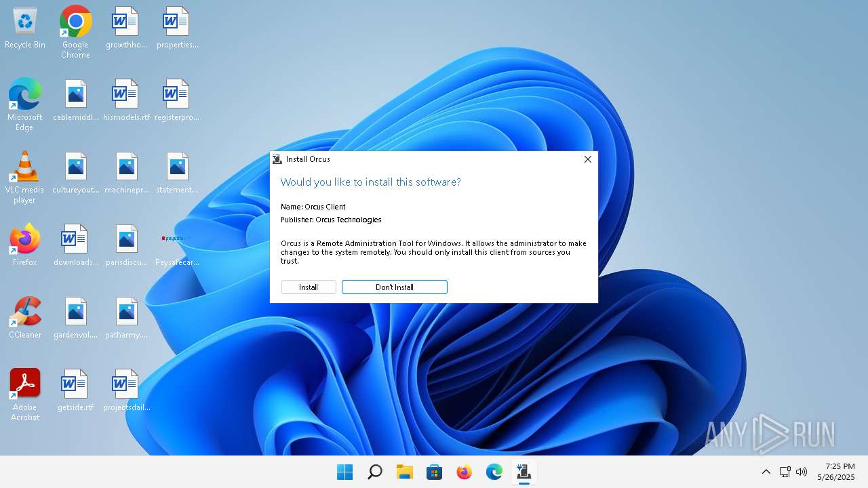The height and width of the screenshot is (488, 868).
Task: Click the 'Name: Orcus Client' text
Action: point(313,207)
